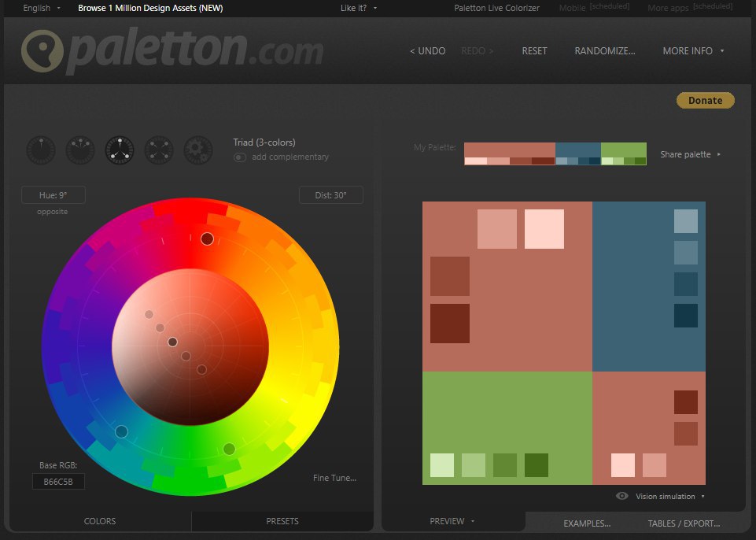Click the blue bar in My Palette strip

[578, 150]
